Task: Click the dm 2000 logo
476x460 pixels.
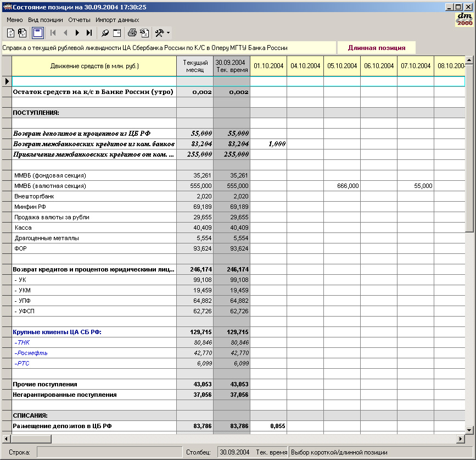Action: [x=464, y=19]
